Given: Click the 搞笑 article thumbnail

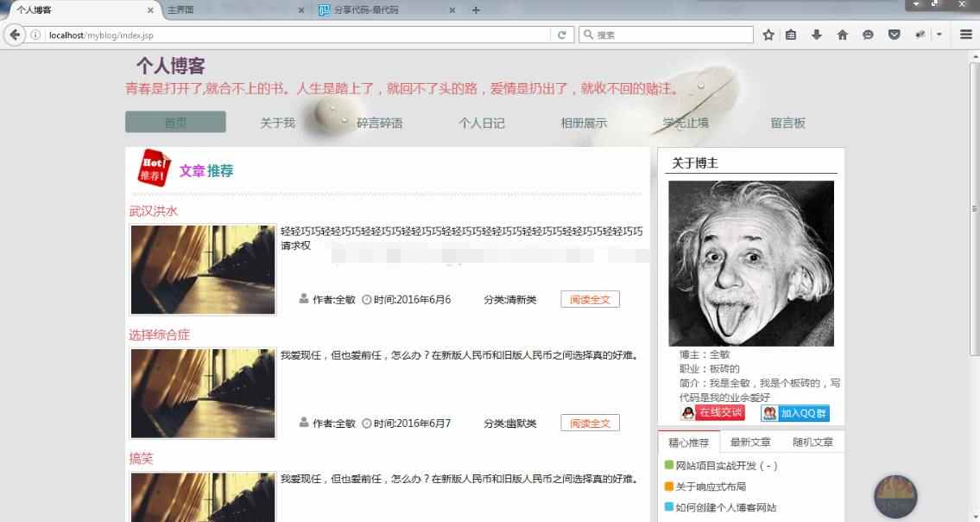Looking at the screenshot, I should coord(203,497).
